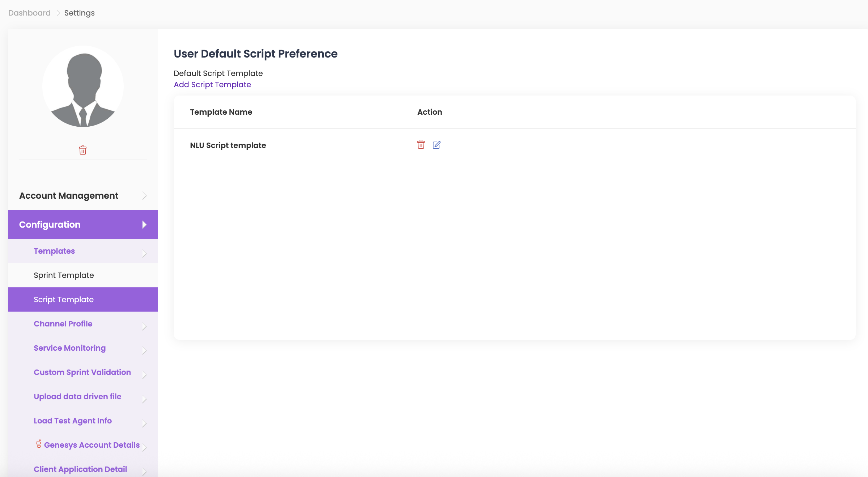Open Service Monitoring section
Viewport: 868px width, 477px height.
coord(69,348)
